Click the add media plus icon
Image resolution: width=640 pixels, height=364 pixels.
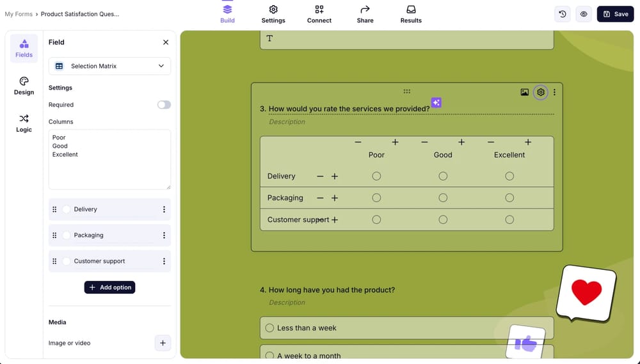(x=163, y=343)
